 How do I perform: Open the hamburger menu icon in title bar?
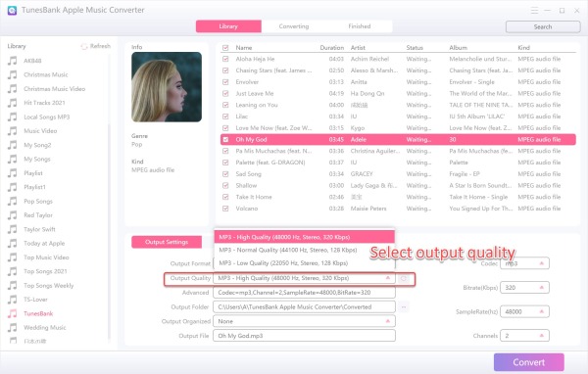pyautogui.click(x=534, y=11)
